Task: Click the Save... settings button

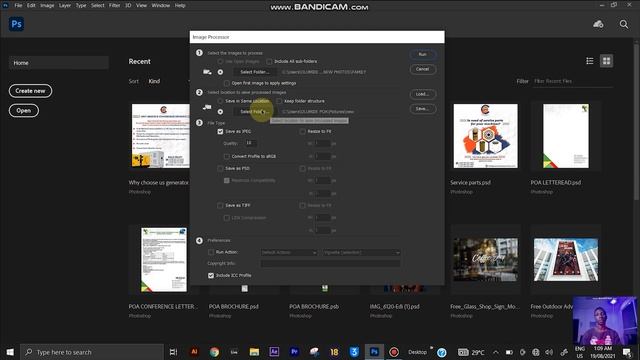Action: 423,109
